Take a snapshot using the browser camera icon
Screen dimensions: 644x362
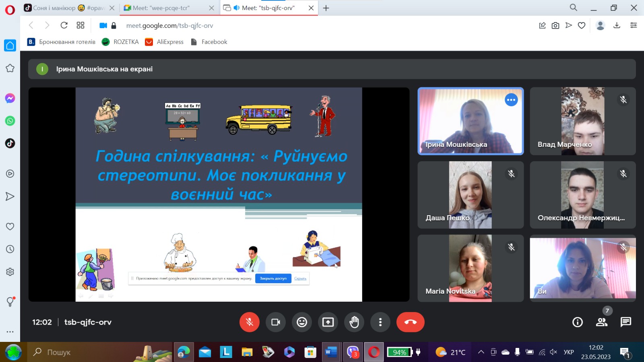pos(555,25)
